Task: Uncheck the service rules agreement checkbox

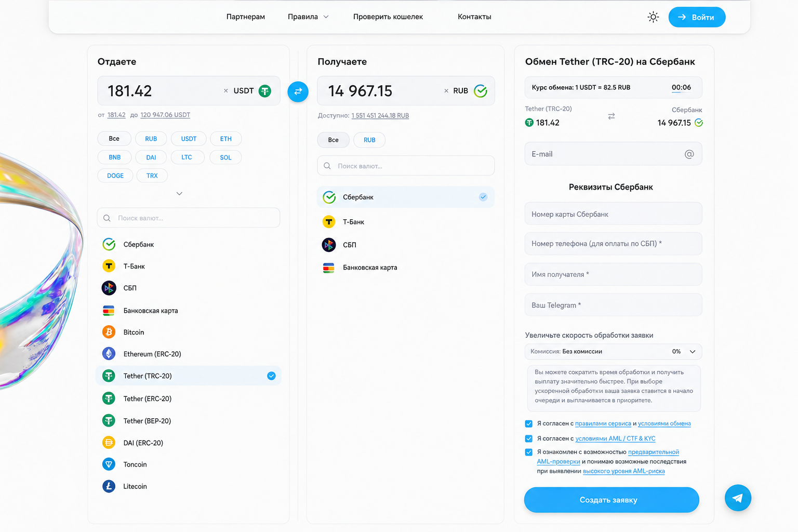Action: tap(529, 424)
